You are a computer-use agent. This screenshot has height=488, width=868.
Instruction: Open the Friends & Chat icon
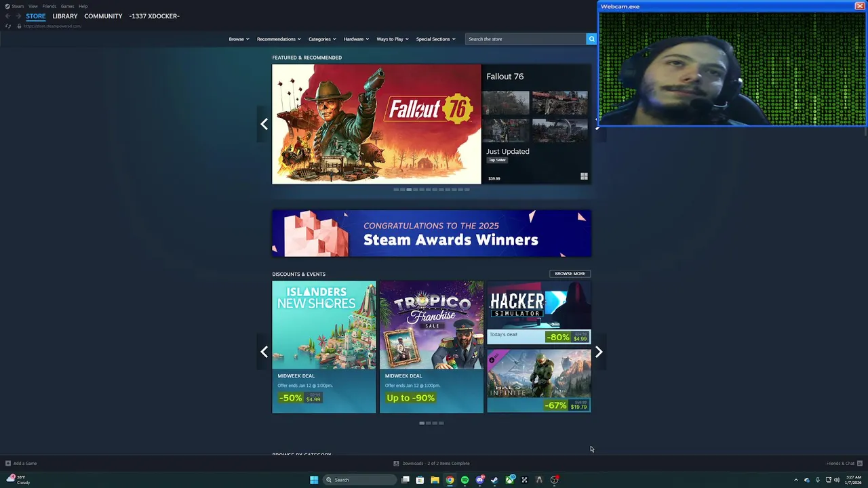[x=860, y=464]
